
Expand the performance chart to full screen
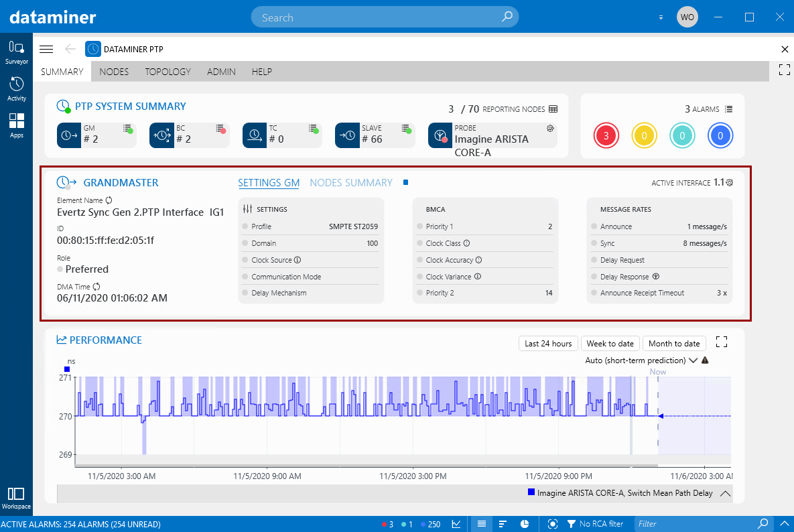pyautogui.click(x=722, y=342)
